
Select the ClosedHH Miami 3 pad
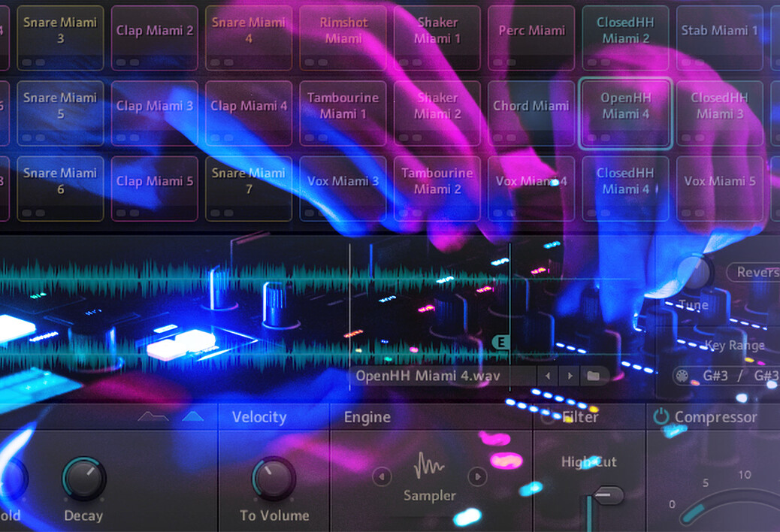click(720, 113)
